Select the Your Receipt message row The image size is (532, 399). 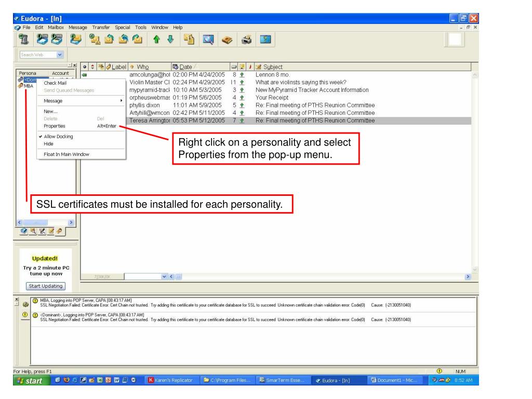click(x=276, y=97)
